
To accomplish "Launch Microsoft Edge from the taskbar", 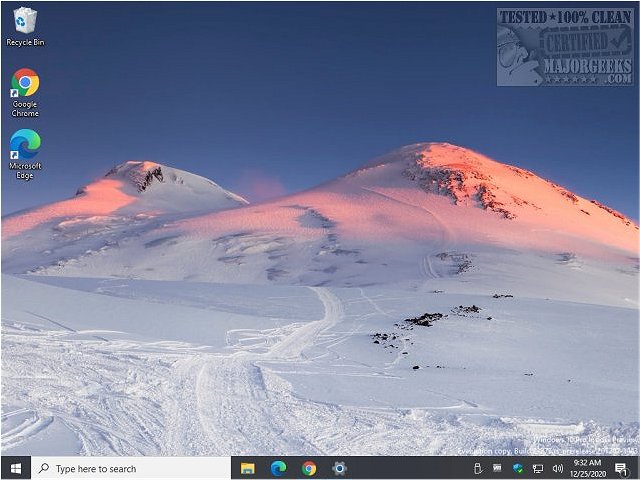I will pyautogui.click(x=278, y=468).
